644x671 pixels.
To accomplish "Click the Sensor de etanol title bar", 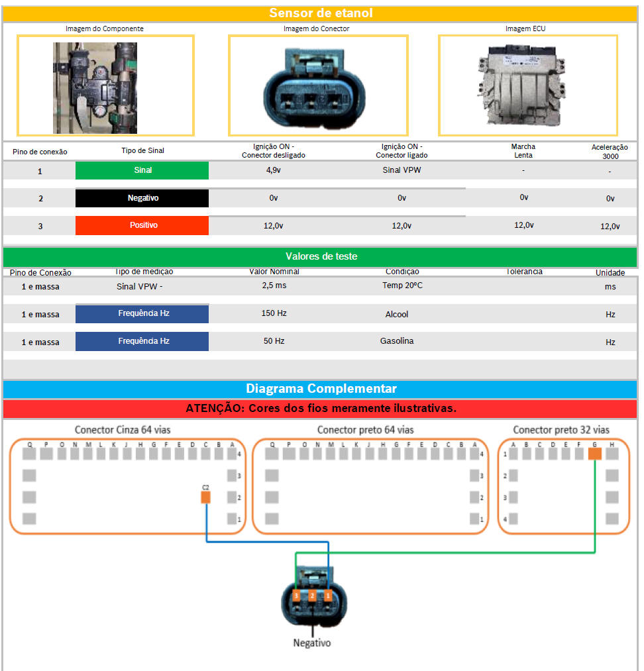I will tap(321, 13).
